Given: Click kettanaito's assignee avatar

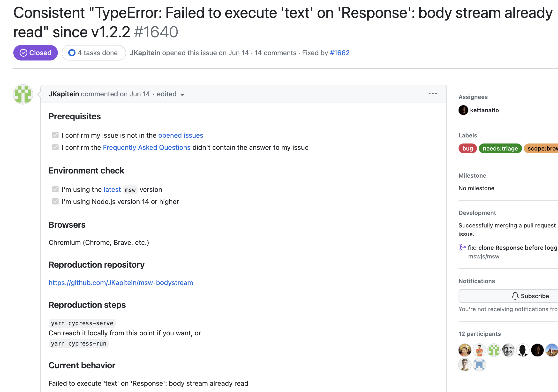Looking at the screenshot, I should coord(463,110).
